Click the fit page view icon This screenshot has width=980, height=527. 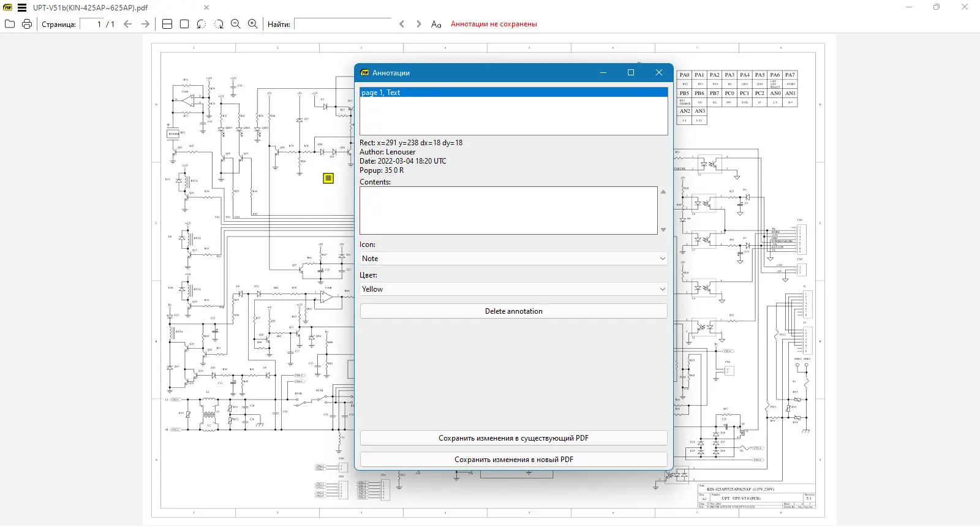[184, 24]
